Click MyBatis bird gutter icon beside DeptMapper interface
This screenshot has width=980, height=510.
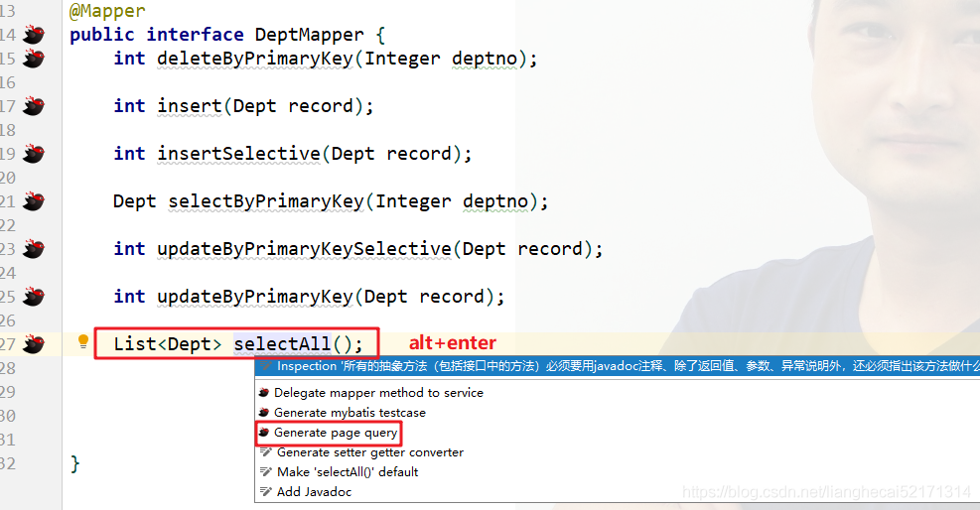tap(34, 35)
